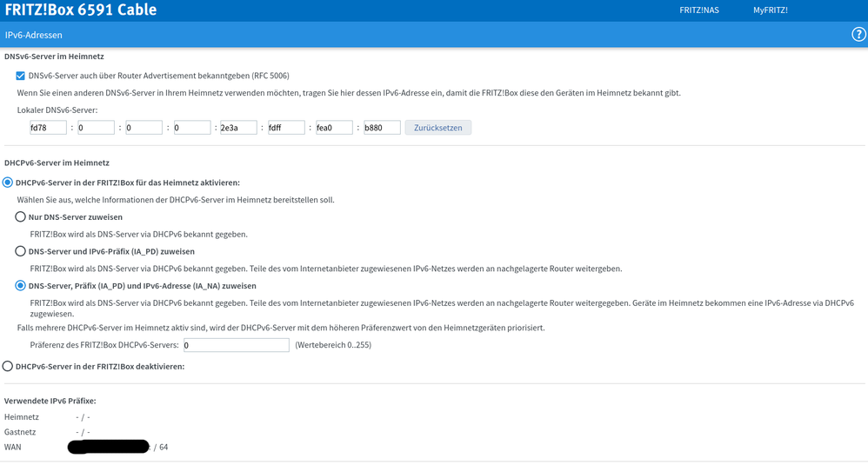Open the FRITZ!NAS link

pyautogui.click(x=699, y=10)
